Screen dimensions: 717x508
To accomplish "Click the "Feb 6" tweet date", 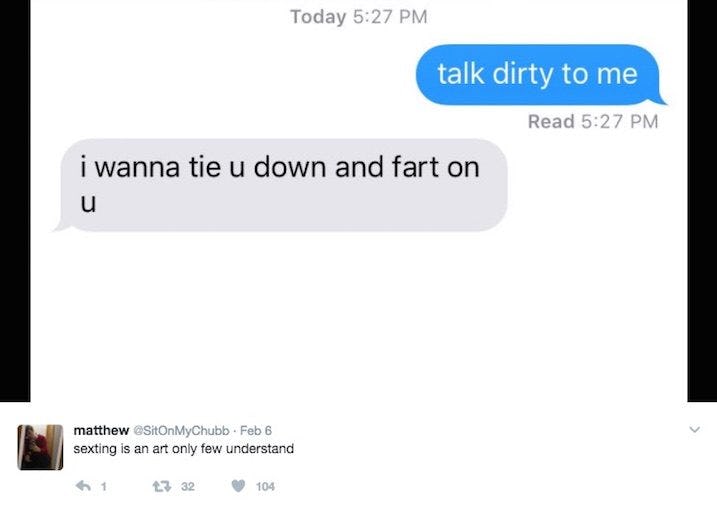I will coord(256,430).
